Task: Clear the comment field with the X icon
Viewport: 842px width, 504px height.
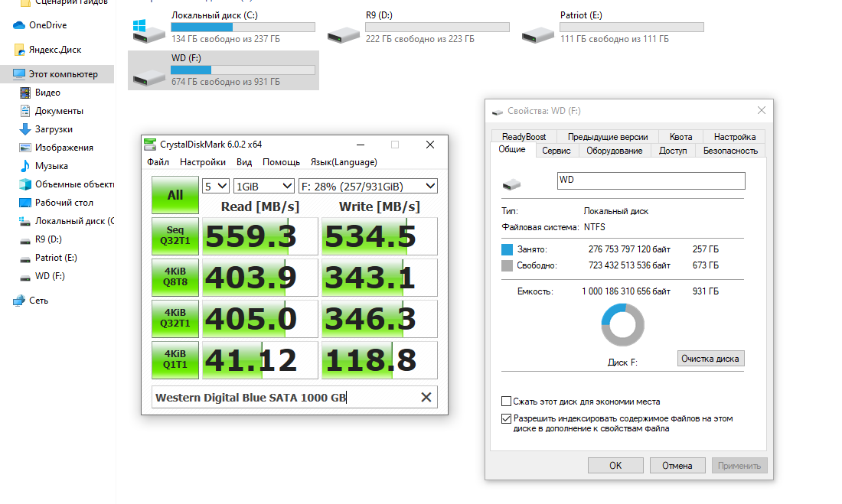Action: [x=426, y=397]
